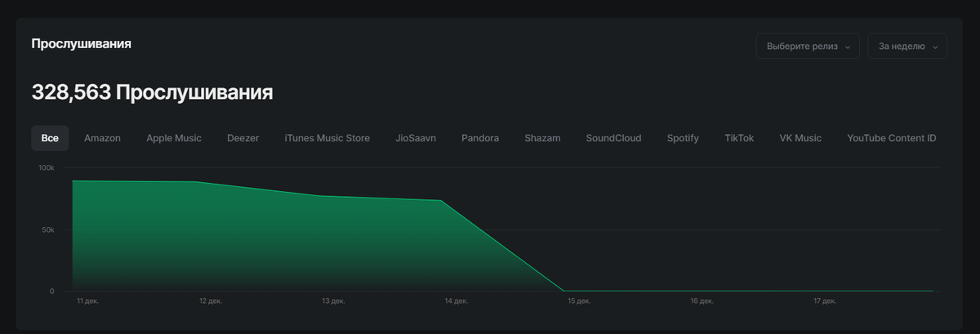This screenshot has width=980, height=334.
Task: Switch to the YouTube Content ID tab
Action: point(892,138)
